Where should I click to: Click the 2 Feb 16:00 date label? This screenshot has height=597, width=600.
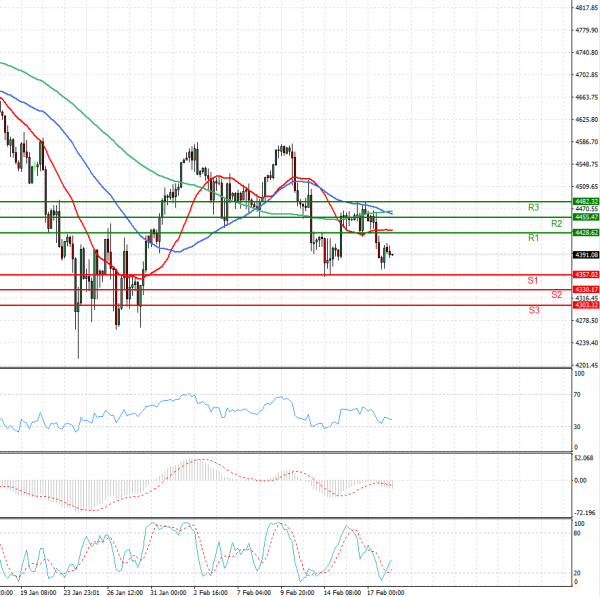(212, 593)
